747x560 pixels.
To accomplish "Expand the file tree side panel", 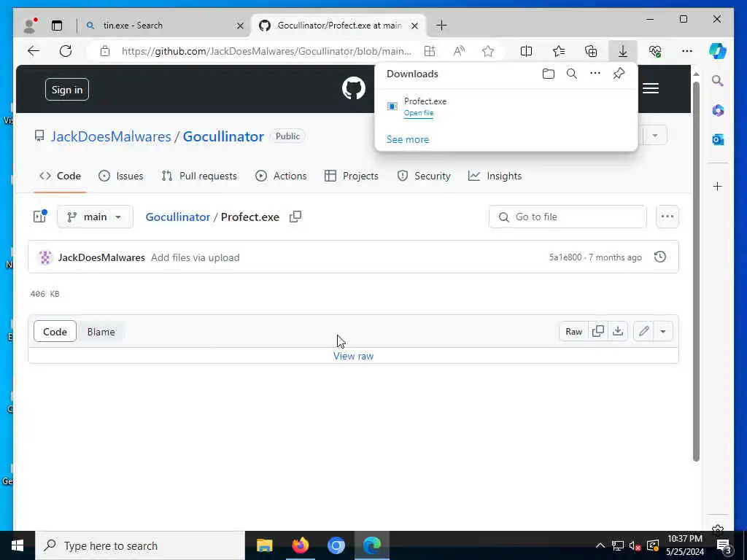I will [40, 217].
